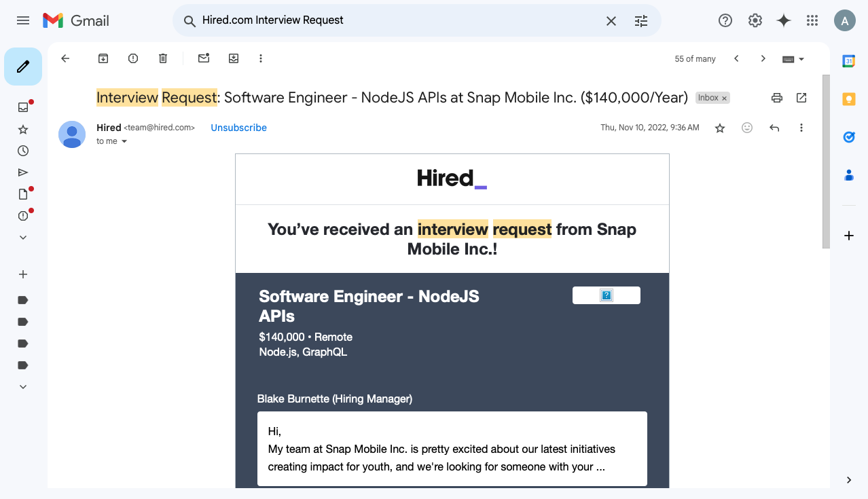
Task: Select the Compose pencil icon
Action: (22, 66)
